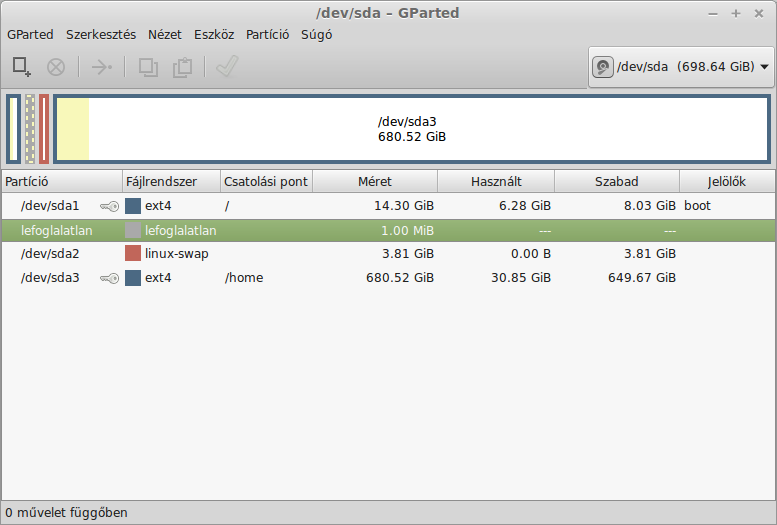The height and width of the screenshot is (525, 777).
Task: Select the /dev/sda1 partition name
Action: pos(50,206)
